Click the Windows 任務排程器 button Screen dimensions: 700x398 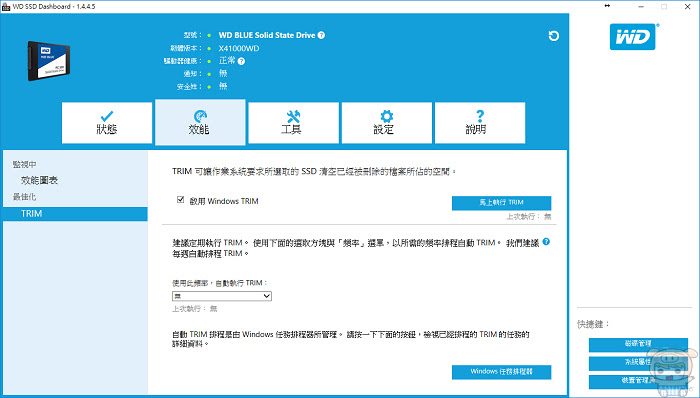click(x=501, y=372)
